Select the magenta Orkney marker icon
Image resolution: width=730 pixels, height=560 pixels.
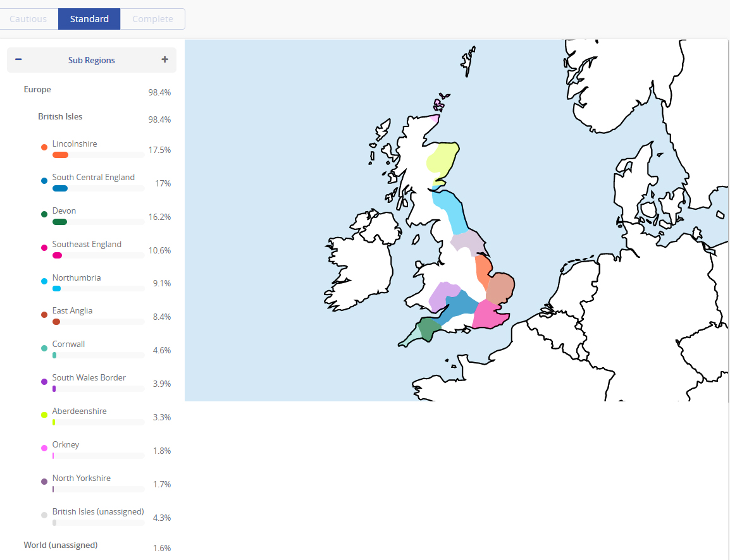pyautogui.click(x=44, y=447)
